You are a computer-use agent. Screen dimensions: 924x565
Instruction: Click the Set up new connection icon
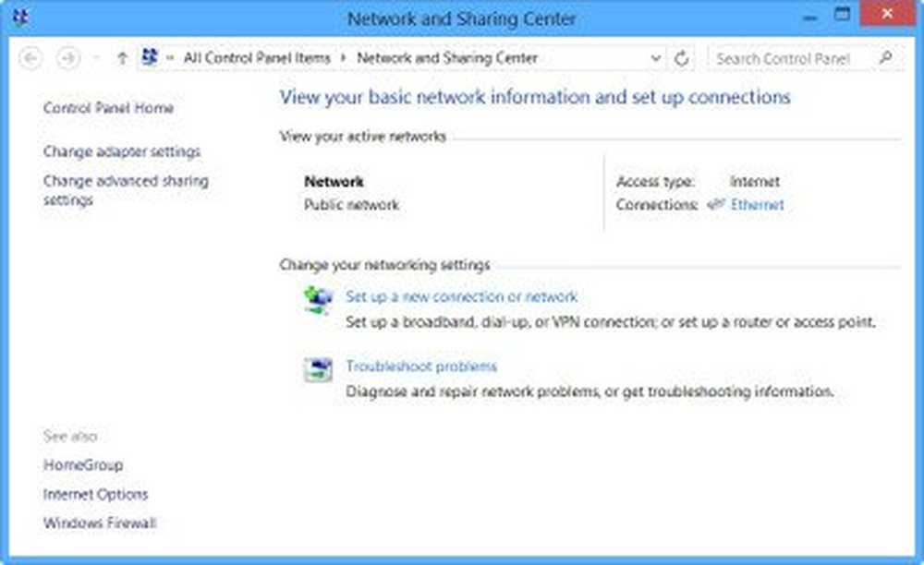point(318,300)
